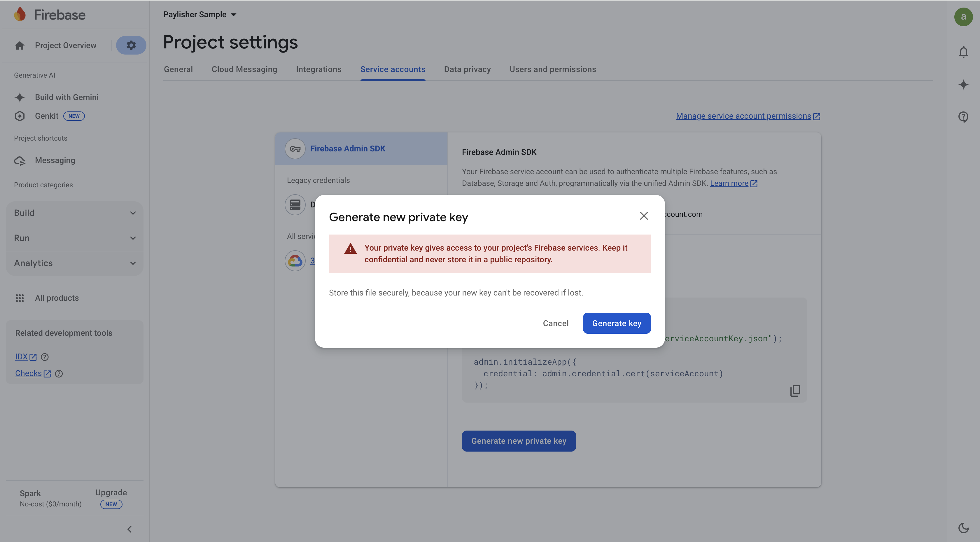Viewport: 980px width, 542px height.
Task: Switch to the Integrations tab
Action: tap(318, 69)
